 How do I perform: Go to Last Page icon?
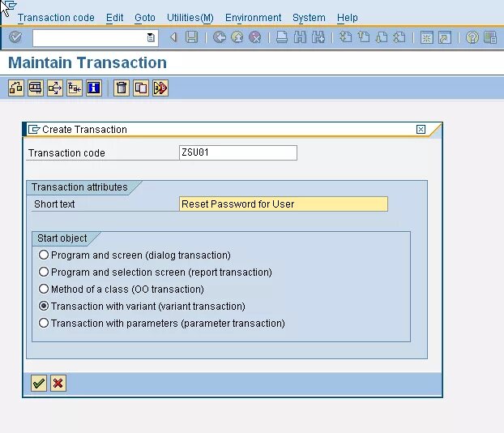coord(399,37)
